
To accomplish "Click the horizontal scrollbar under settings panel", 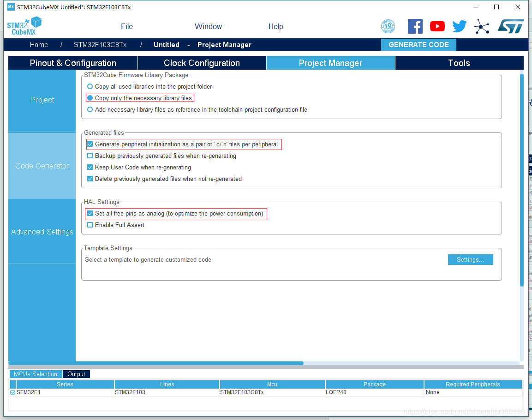I will (x=156, y=363).
